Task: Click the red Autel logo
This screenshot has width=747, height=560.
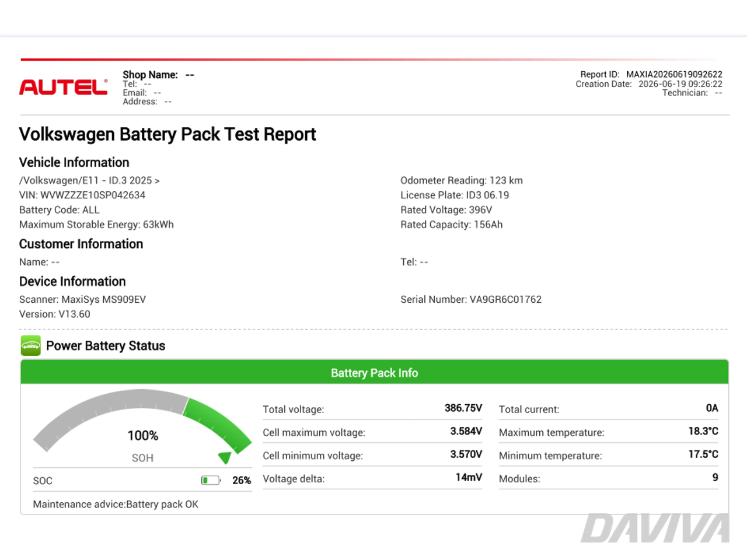Action: click(x=64, y=87)
